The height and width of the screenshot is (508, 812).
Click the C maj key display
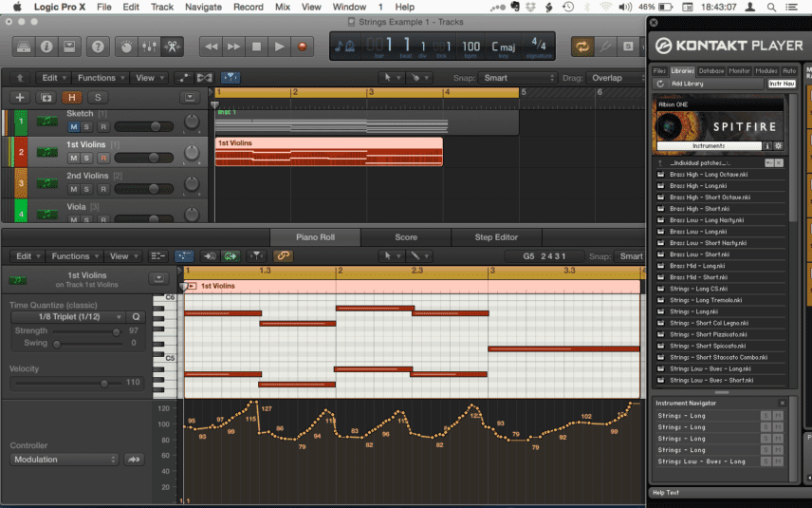click(x=504, y=47)
